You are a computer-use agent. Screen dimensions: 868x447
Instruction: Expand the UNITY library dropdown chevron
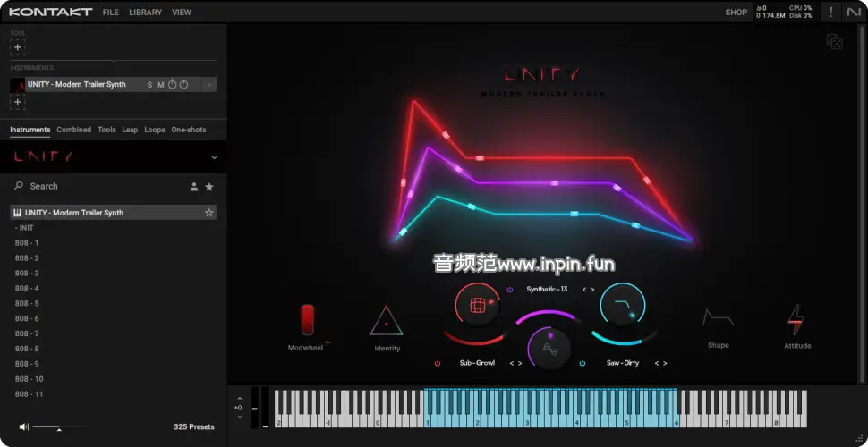[x=214, y=157]
